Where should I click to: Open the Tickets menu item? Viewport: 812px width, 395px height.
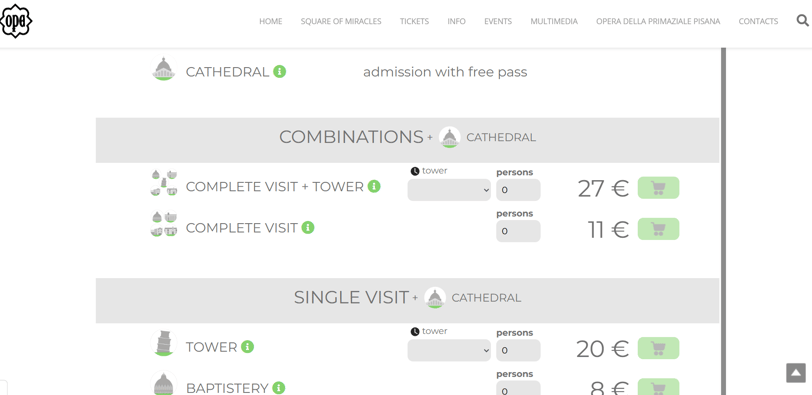click(414, 21)
